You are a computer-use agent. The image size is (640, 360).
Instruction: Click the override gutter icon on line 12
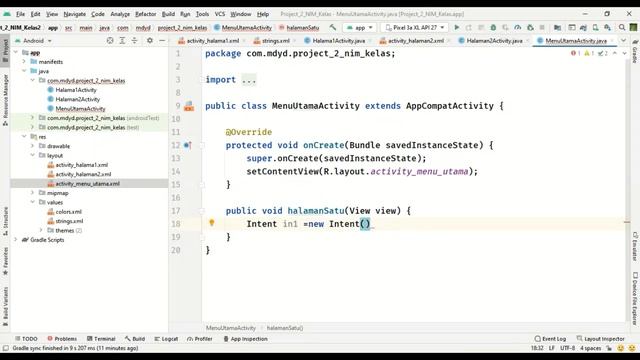tap(187, 145)
